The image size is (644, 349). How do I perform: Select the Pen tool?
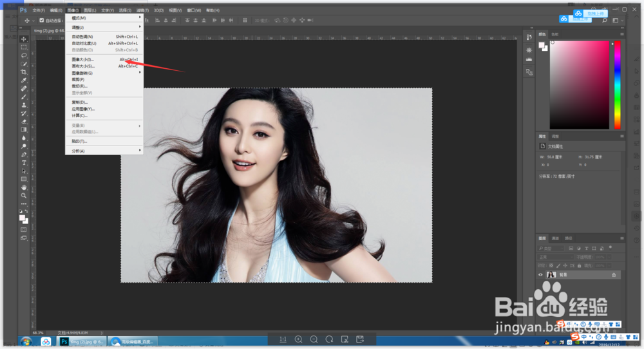click(x=24, y=155)
